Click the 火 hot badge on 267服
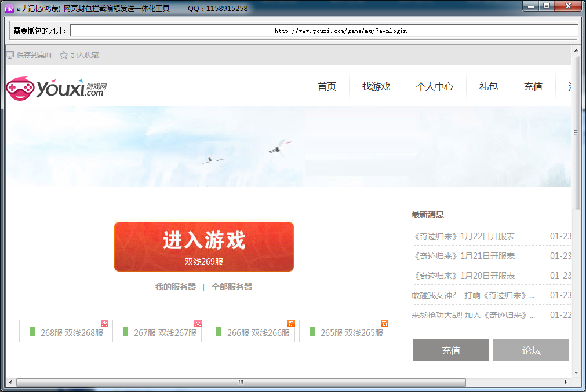 (196, 324)
